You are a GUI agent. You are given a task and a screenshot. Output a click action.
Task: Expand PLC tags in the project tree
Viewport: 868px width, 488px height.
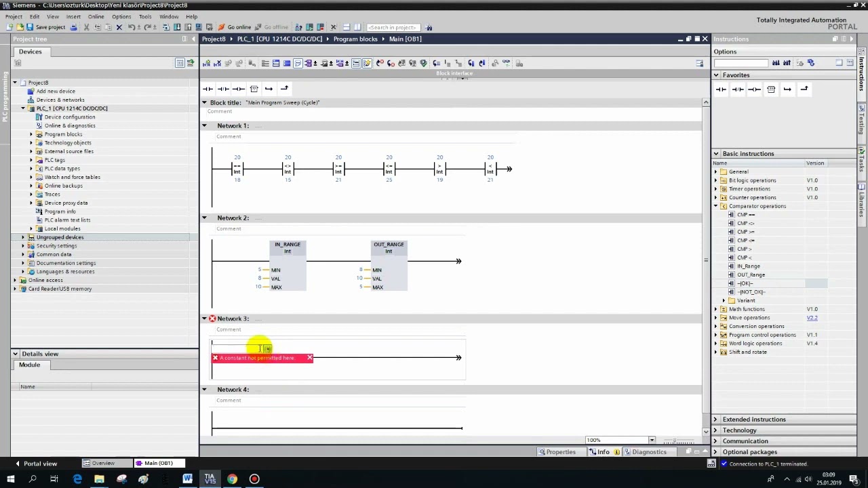coord(31,160)
